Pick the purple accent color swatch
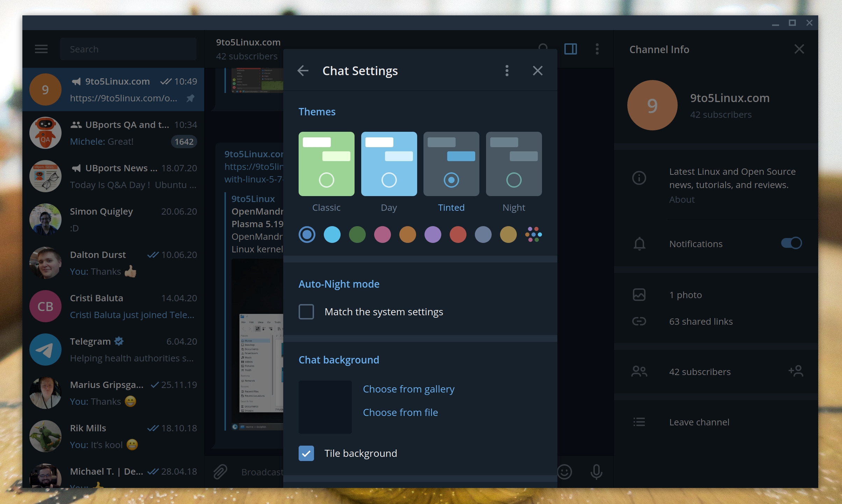842x504 pixels. [x=433, y=235]
